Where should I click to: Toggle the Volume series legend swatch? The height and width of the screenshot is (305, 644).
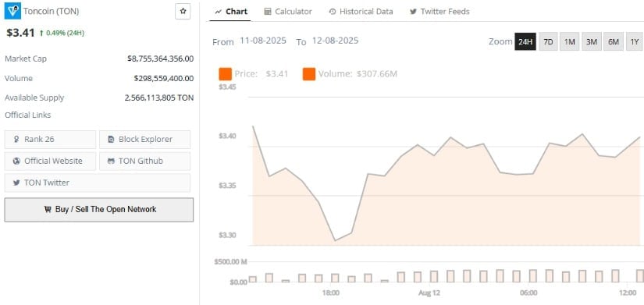click(x=309, y=74)
